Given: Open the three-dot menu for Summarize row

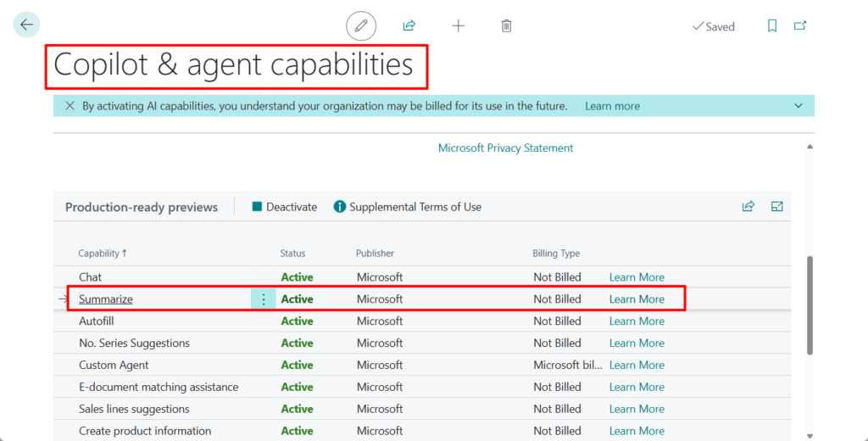Looking at the screenshot, I should coord(263,299).
